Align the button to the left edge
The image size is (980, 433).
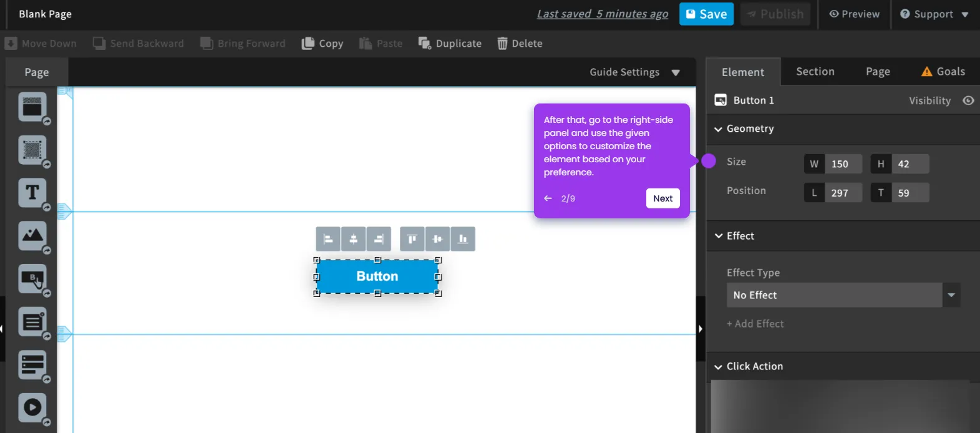coord(328,239)
